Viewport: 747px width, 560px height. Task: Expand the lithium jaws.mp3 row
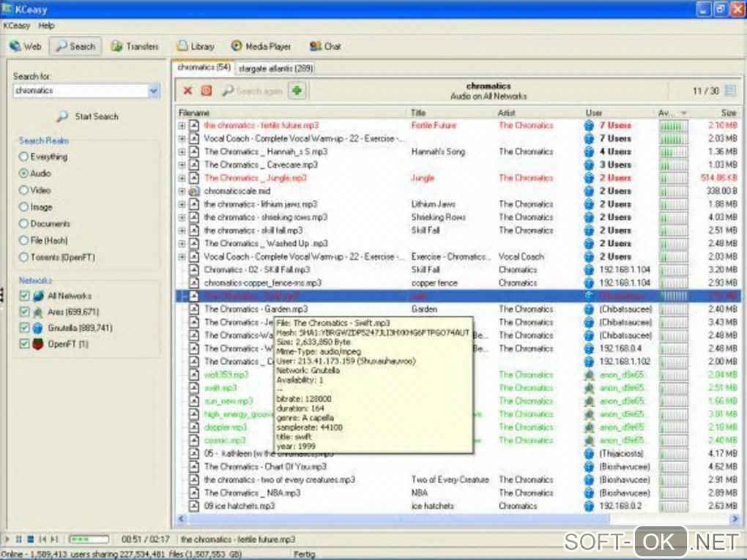182,204
